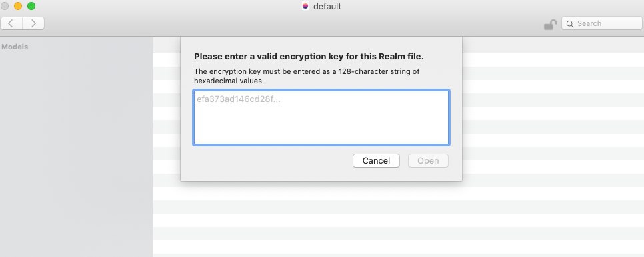Click inside the encryption key text box
This screenshot has height=257, width=644.
point(321,117)
